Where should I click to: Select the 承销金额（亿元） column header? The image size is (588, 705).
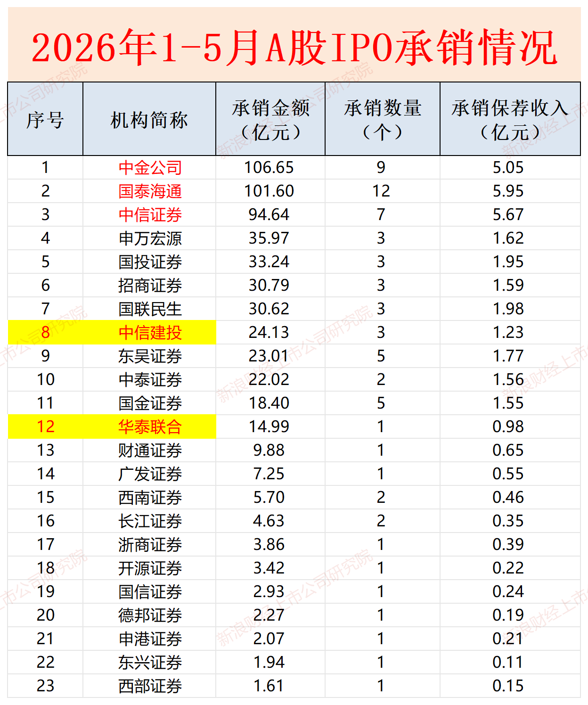[270, 119]
